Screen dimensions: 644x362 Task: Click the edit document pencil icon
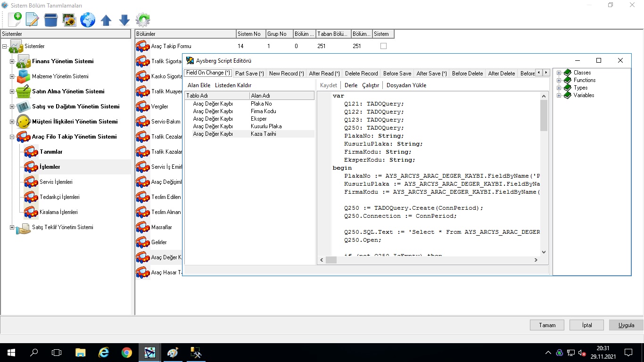32,19
